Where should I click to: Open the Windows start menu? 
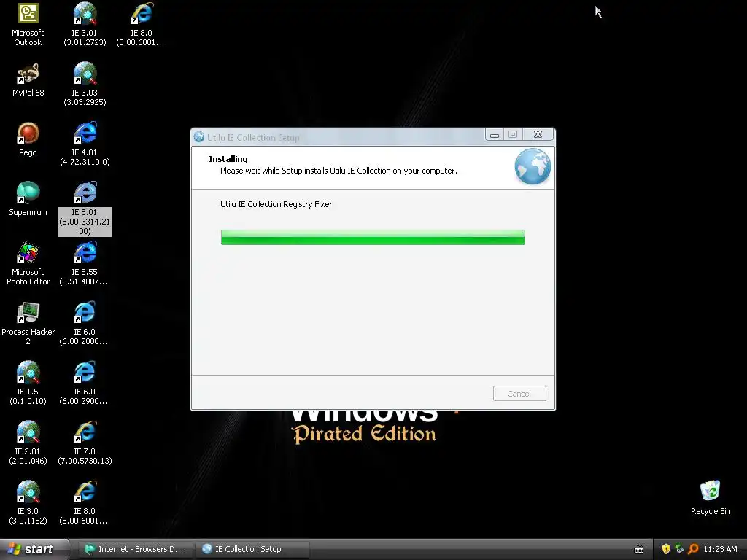[35, 549]
